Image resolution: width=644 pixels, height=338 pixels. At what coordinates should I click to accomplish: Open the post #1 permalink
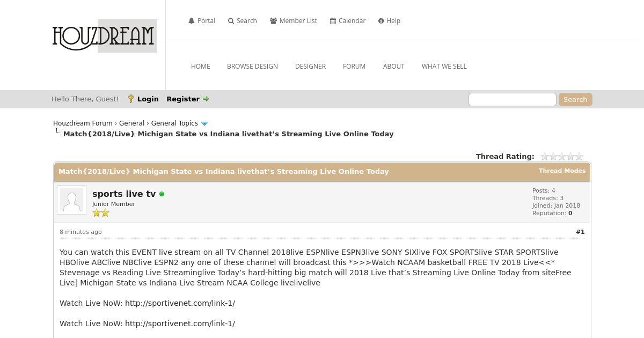click(580, 232)
